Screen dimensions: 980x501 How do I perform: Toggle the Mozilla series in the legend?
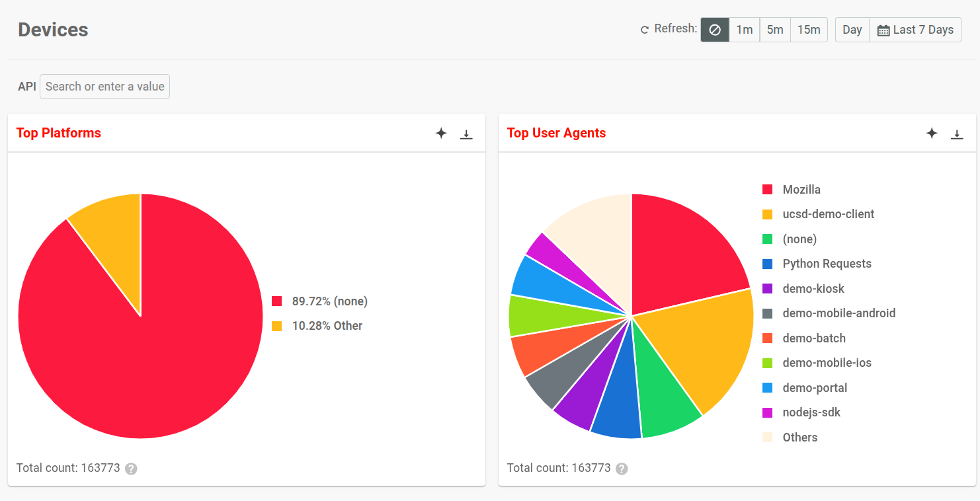(801, 189)
